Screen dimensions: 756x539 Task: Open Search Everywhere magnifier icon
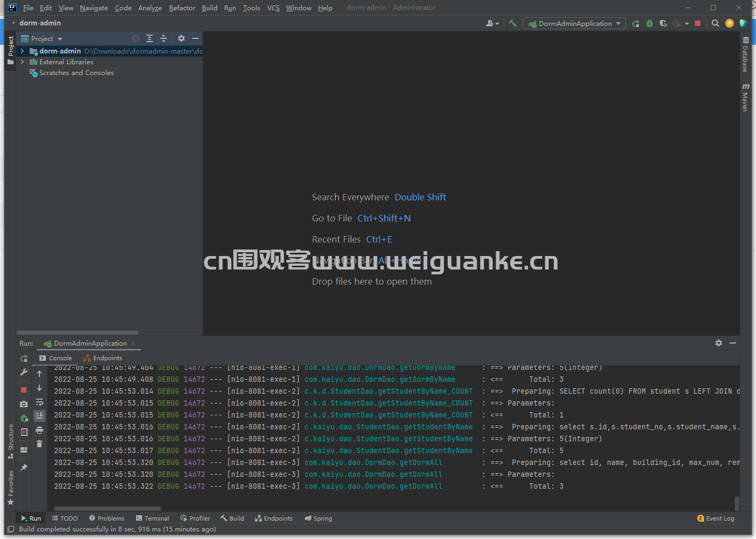click(715, 23)
